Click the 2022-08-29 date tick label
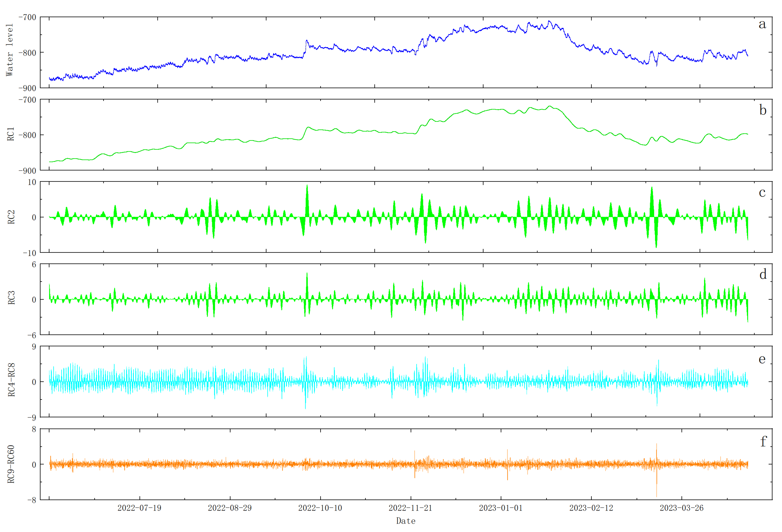 [x=230, y=508]
